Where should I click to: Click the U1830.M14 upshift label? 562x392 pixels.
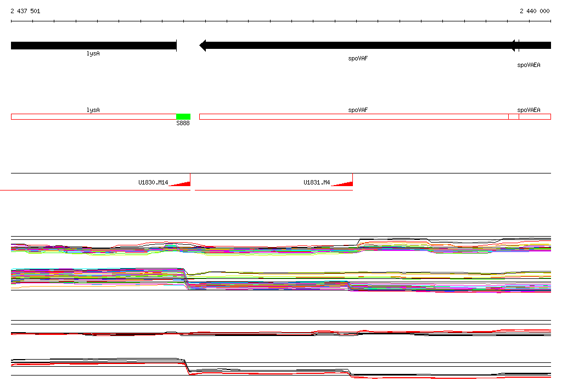tap(153, 182)
